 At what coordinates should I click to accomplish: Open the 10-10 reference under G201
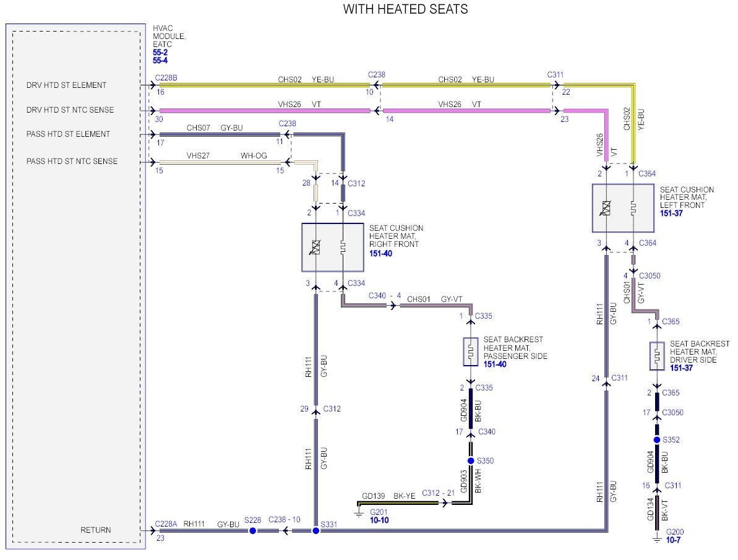[x=380, y=520]
